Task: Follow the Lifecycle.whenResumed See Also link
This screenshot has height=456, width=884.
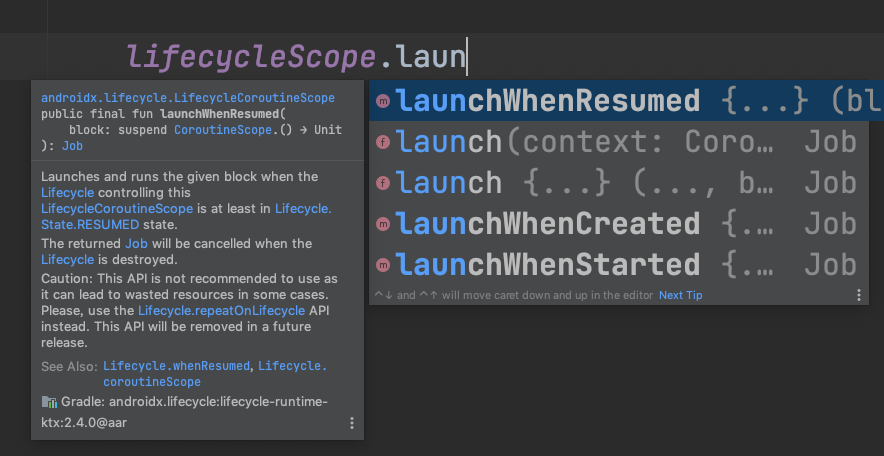Action: (x=177, y=366)
